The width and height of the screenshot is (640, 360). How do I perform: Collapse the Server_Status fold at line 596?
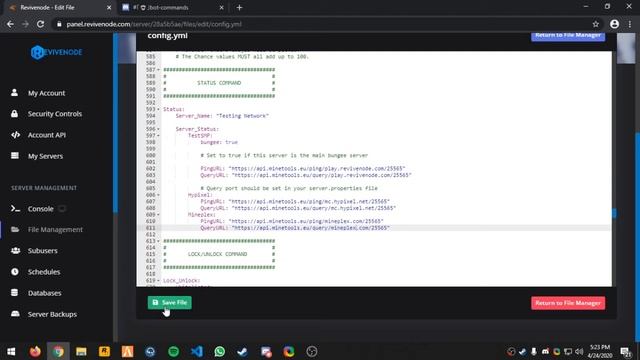[x=158, y=129]
